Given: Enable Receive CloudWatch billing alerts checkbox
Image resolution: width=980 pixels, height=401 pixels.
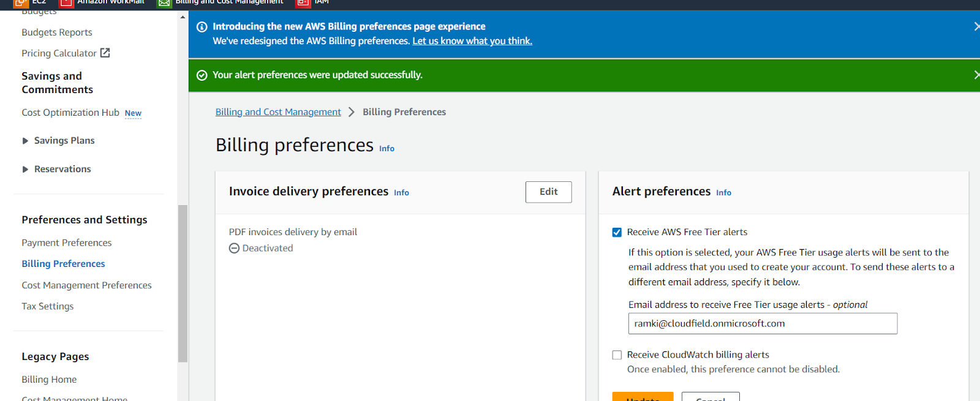Looking at the screenshot, I should (x=617, y=355).
